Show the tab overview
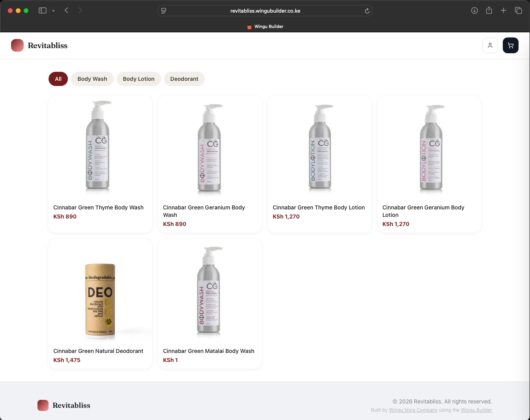Screen dimensions: 530x420 tap(519, 11)
